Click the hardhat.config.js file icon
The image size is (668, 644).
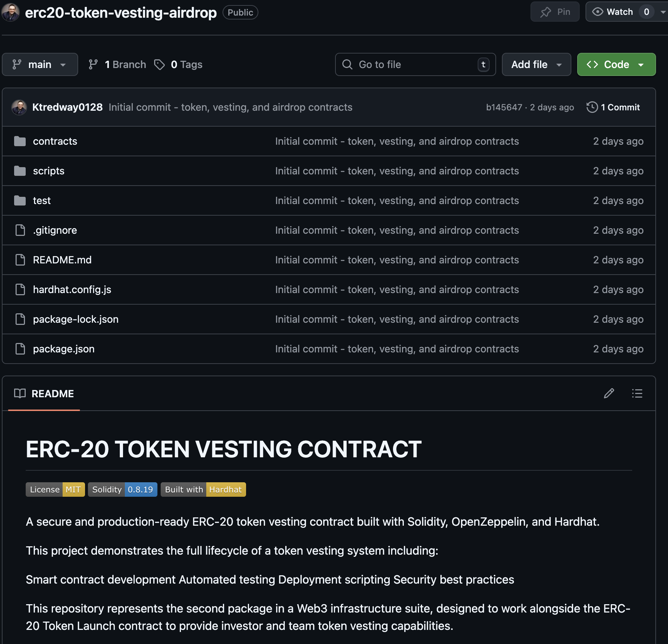20,289
